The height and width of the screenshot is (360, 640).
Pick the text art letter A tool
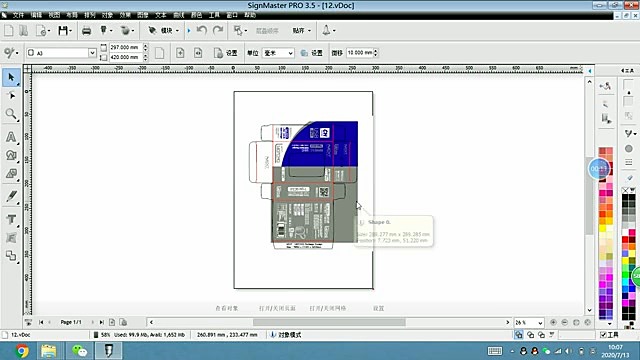(11, 137)
